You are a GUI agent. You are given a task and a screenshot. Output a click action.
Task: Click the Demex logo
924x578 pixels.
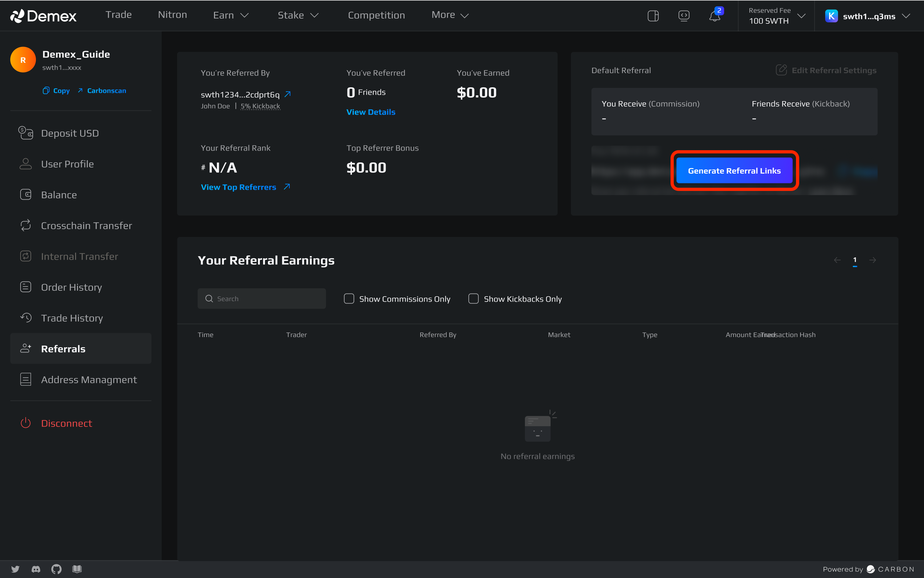tap(44, 16)
